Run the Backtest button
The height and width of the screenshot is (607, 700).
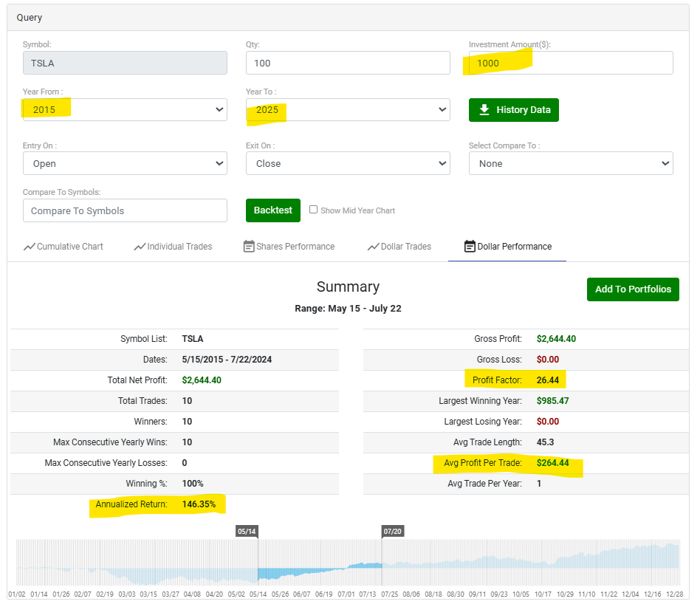(272, 210)
